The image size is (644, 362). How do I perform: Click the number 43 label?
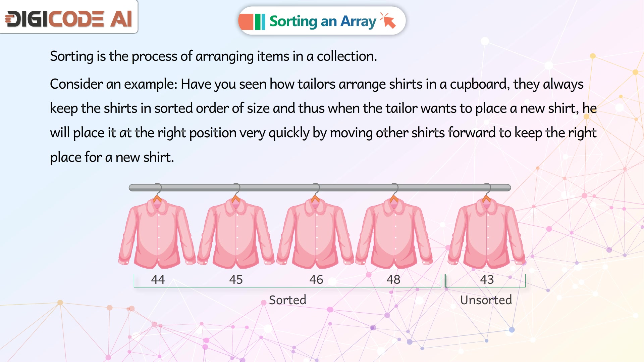click(x=487, y=279)
